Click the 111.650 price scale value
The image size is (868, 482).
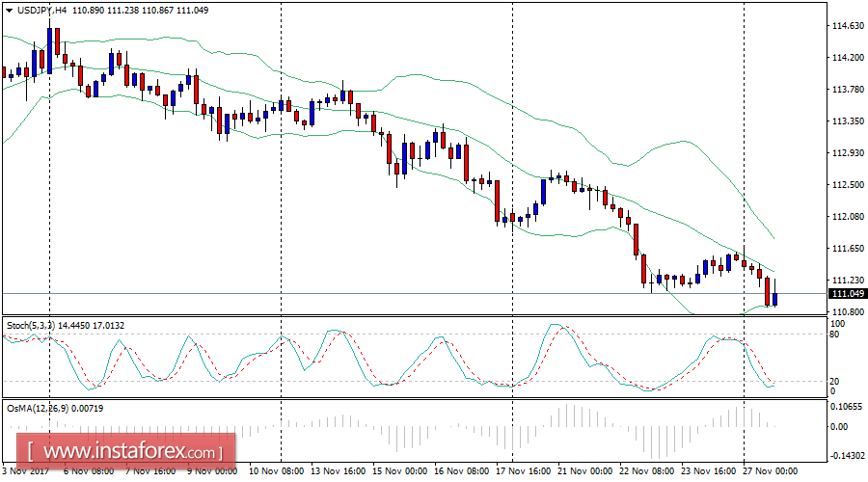(x=848, y=249)
